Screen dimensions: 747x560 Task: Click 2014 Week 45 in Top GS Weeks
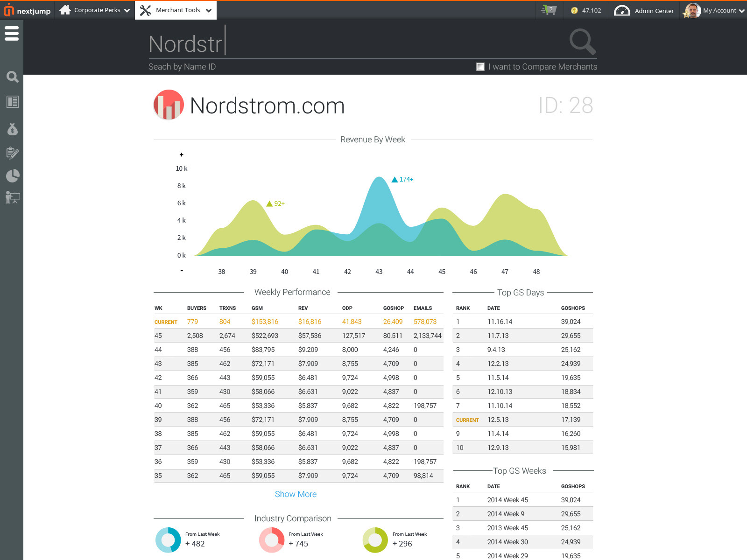[x=507, y=500]
